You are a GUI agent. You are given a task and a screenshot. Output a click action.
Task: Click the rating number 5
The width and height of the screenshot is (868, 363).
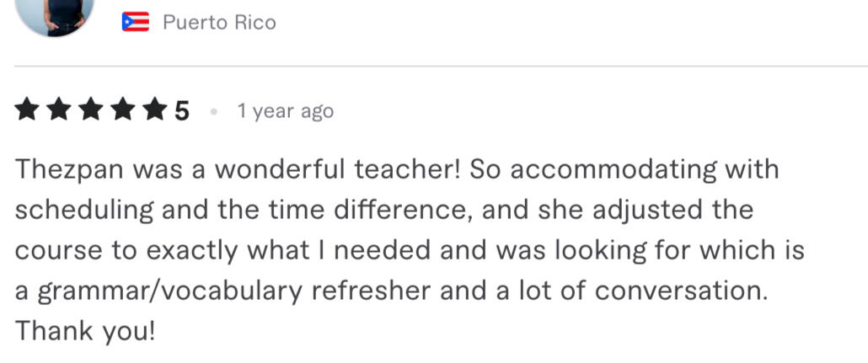tap(181, 111)
